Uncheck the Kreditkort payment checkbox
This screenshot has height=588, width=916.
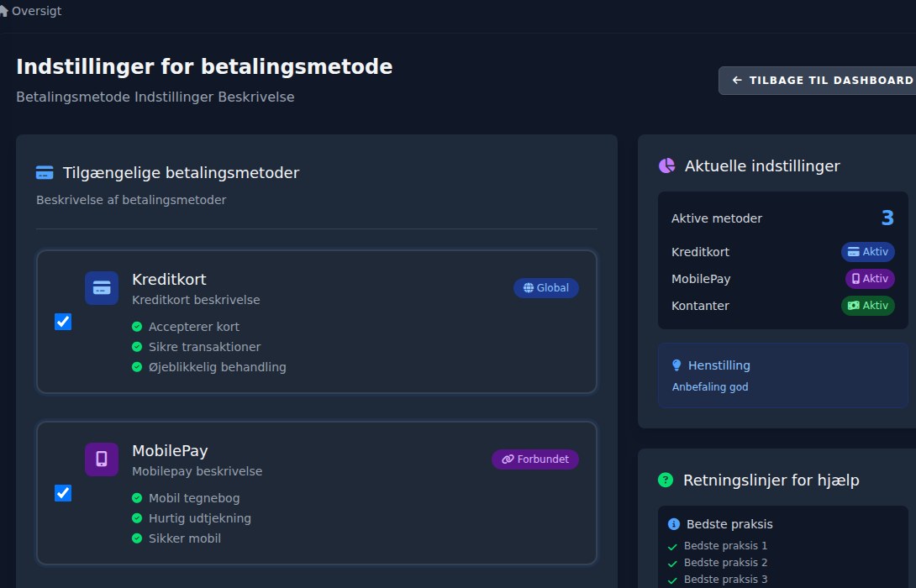coord(63,322)
